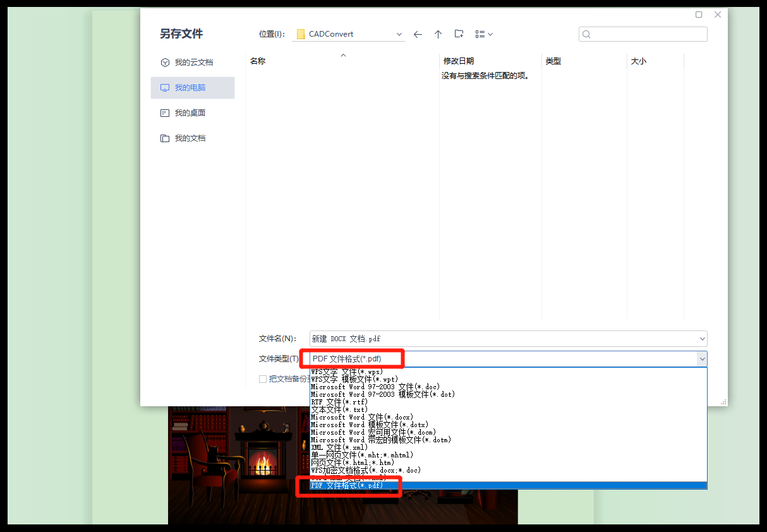Toggle the 把文档备份 checkbox

[263, 379]
